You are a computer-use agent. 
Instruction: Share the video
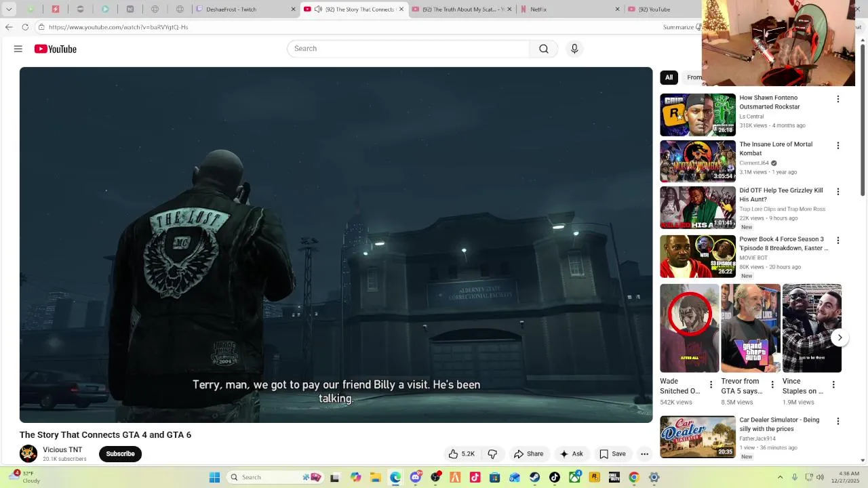pyautogui.click(x=529, y=454)
